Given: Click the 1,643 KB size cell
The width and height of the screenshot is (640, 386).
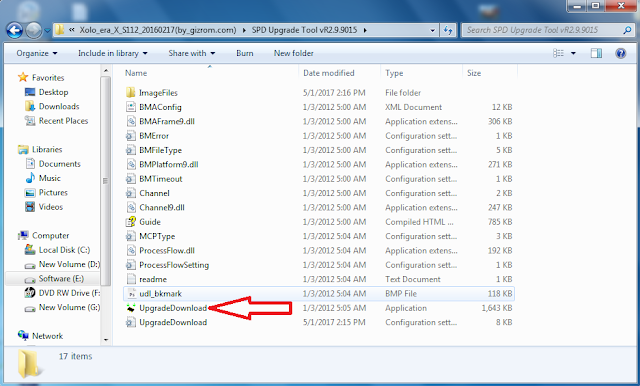Looking at the screenshot, I should tap(497, 308).
